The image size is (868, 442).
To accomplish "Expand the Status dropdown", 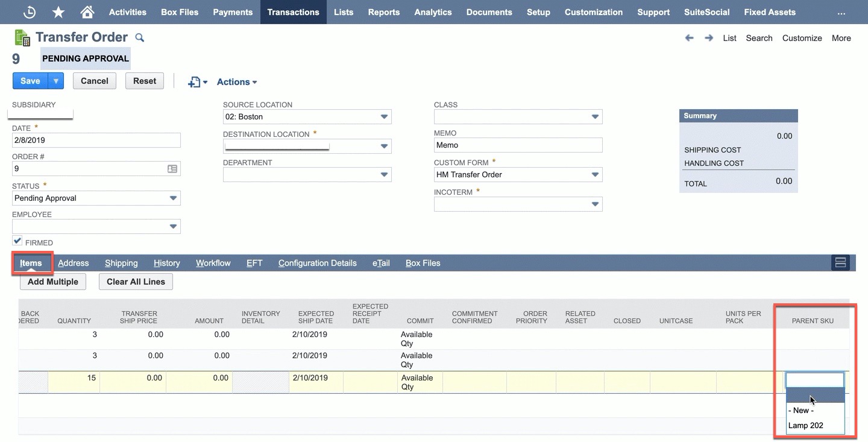I will click(173, 198).
